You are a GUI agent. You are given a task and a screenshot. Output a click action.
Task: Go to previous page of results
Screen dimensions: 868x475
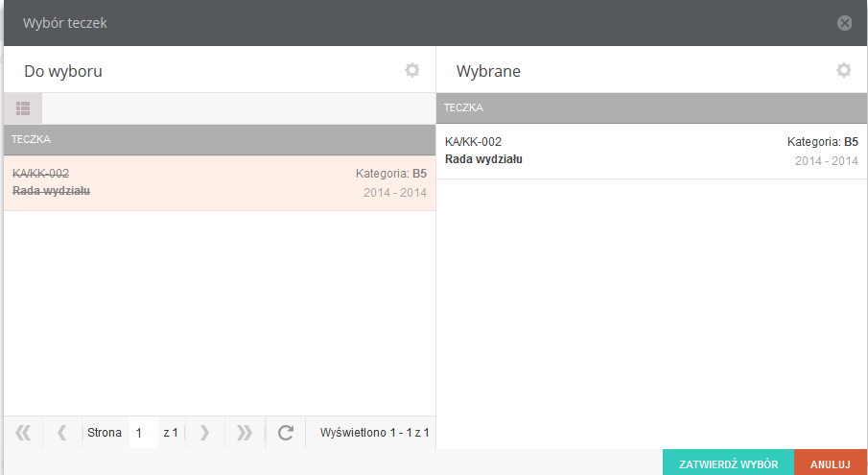(x=62, y=433)
